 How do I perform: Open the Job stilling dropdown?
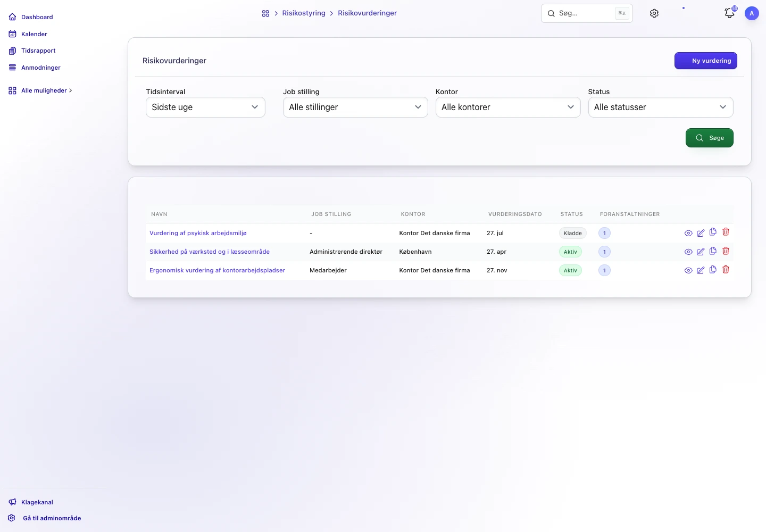(x=355, y=107)
